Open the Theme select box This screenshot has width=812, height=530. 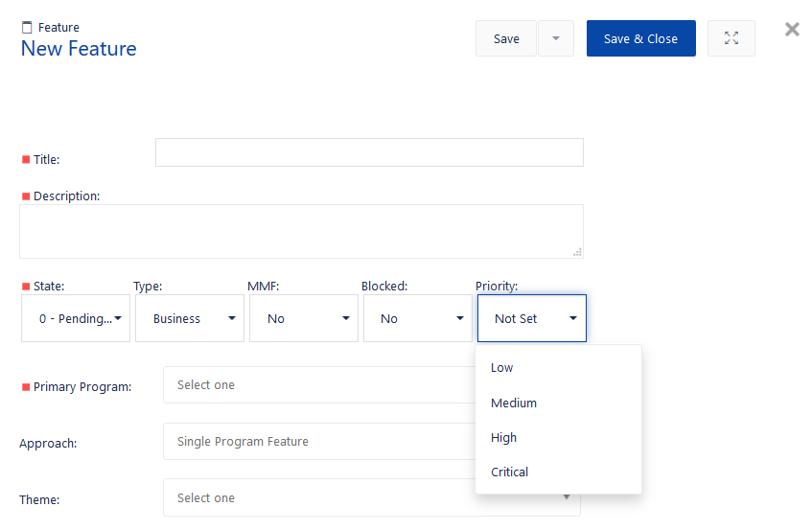coord(371,497)
